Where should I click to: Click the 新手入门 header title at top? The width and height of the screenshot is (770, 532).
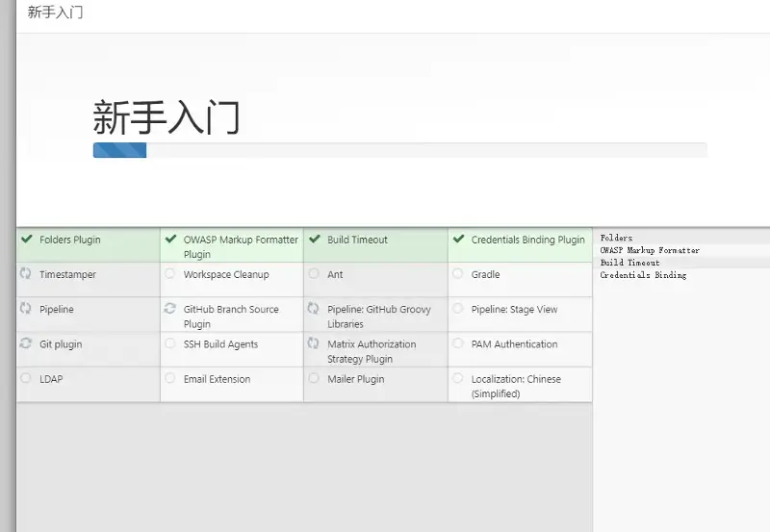click(x=55, y=13)
